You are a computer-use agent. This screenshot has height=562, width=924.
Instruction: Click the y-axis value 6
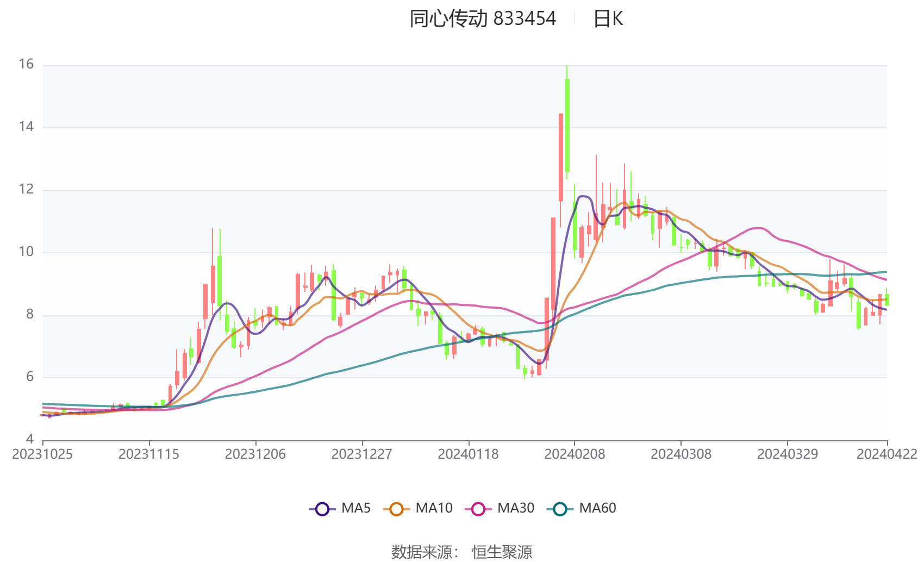[x=30, y=377]
